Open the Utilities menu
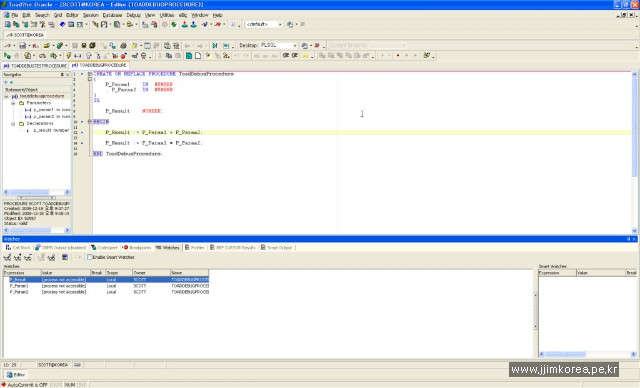640x388 pixels. (167, 15)
